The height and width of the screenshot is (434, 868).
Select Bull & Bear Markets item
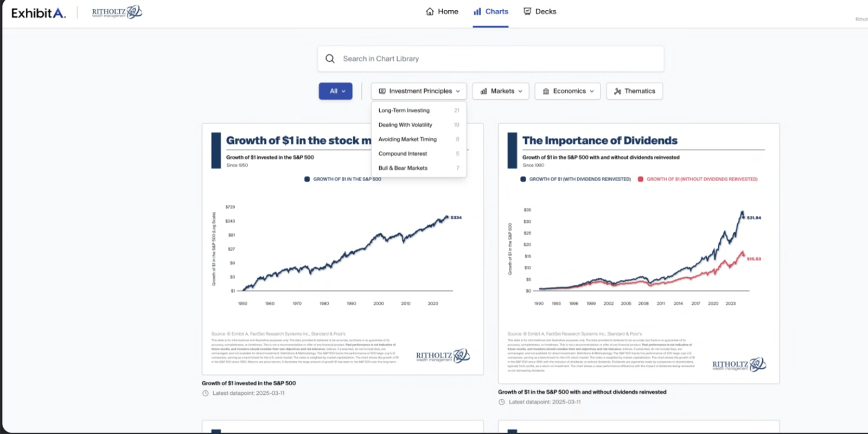403,168
